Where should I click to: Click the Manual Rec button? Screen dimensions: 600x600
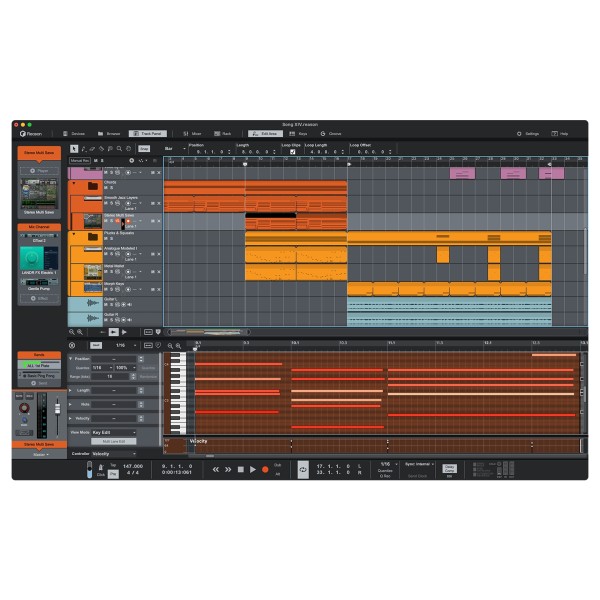[x=80, y=161]
